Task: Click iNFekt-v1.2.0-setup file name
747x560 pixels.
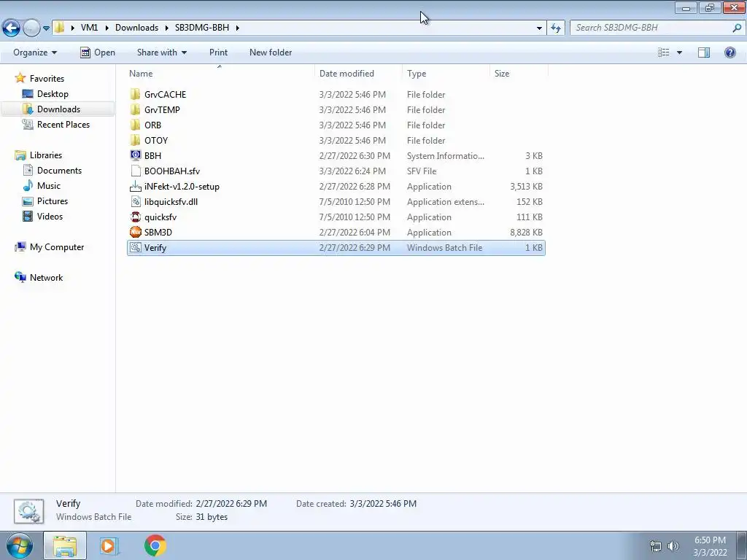Action: coord(182,186)
